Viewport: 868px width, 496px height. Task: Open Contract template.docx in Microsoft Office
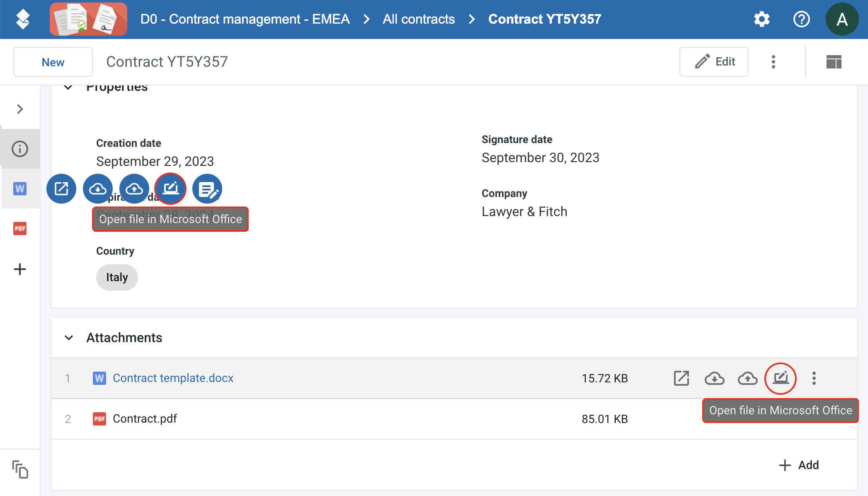(x=781, y=378)
